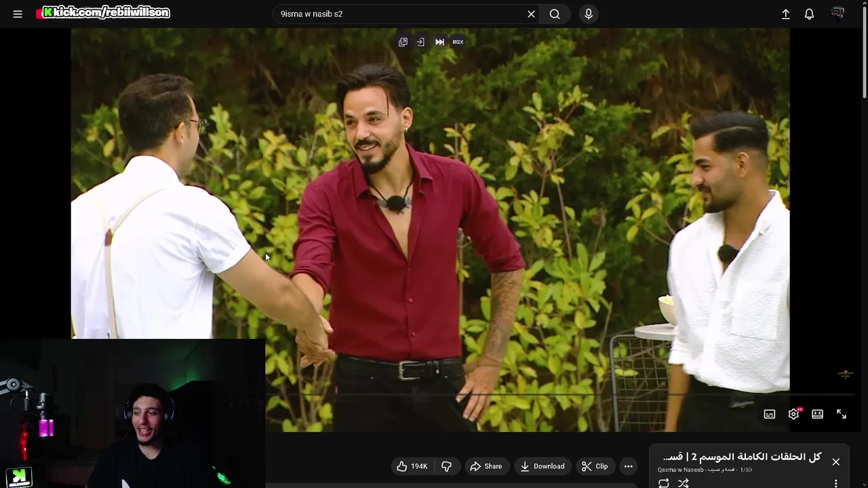Skip forward with the overlay button
This screenshot has width=868, height=488.
click(439, 42)
